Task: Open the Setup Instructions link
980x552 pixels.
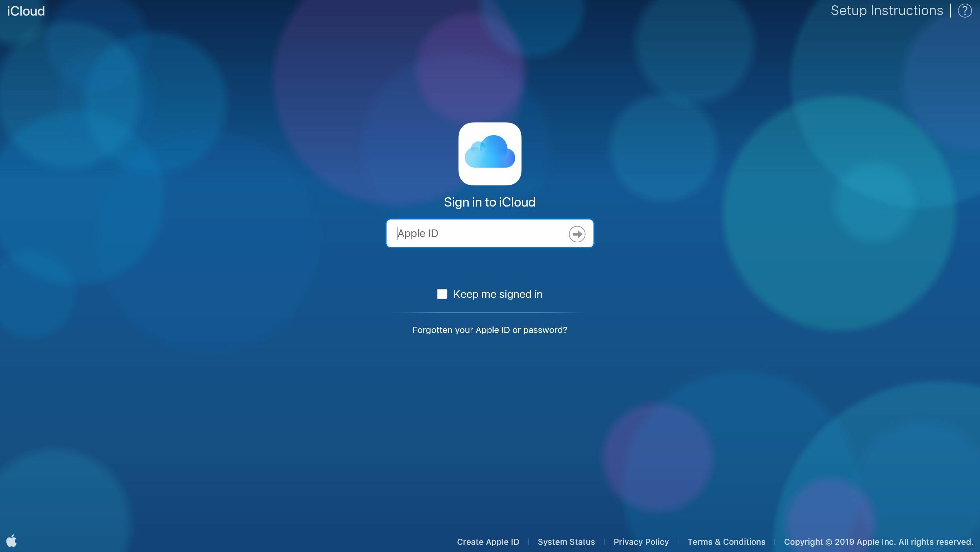Action: click(x=887, y=11)
